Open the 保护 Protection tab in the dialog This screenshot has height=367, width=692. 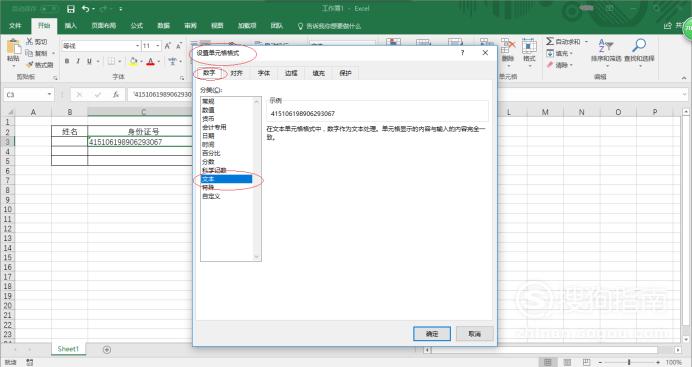pyautogui.click(x=346, y=73)
